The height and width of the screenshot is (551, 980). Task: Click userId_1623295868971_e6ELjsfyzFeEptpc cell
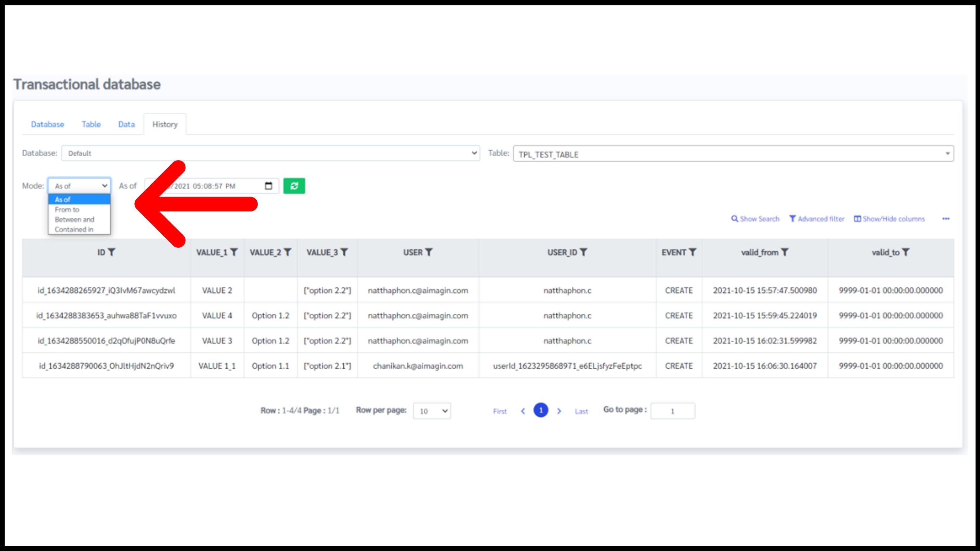tap(567, 365)
